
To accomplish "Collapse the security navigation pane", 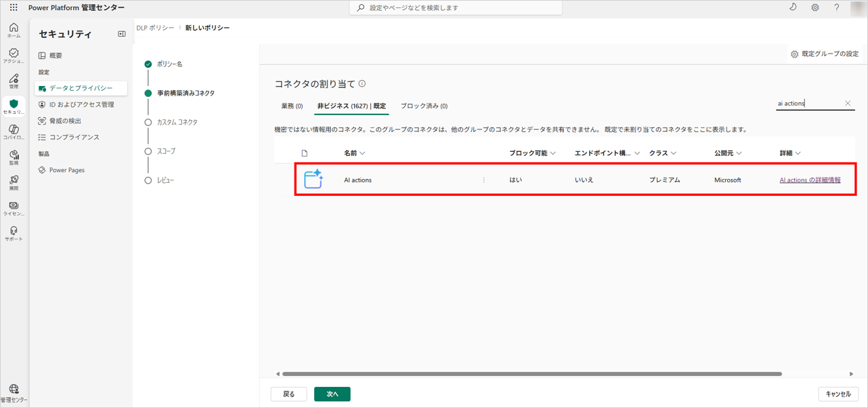I will click(x=122, y=34).
